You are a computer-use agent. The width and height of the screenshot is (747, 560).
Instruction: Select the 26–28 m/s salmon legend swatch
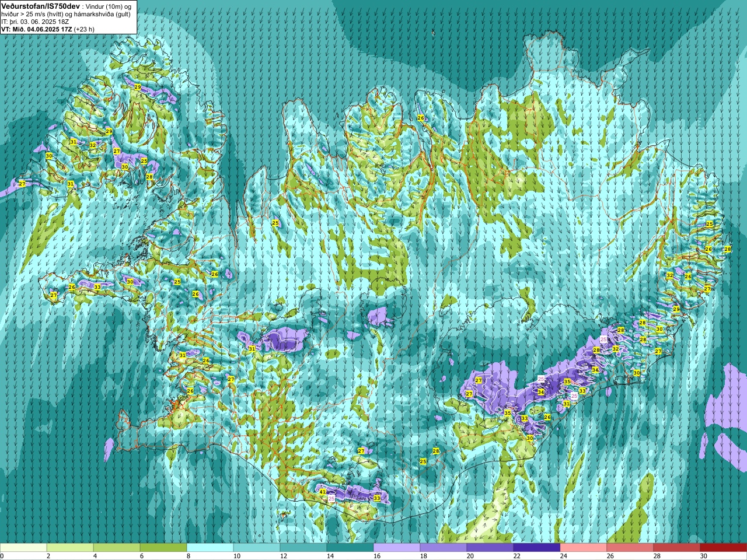point(630,548)
